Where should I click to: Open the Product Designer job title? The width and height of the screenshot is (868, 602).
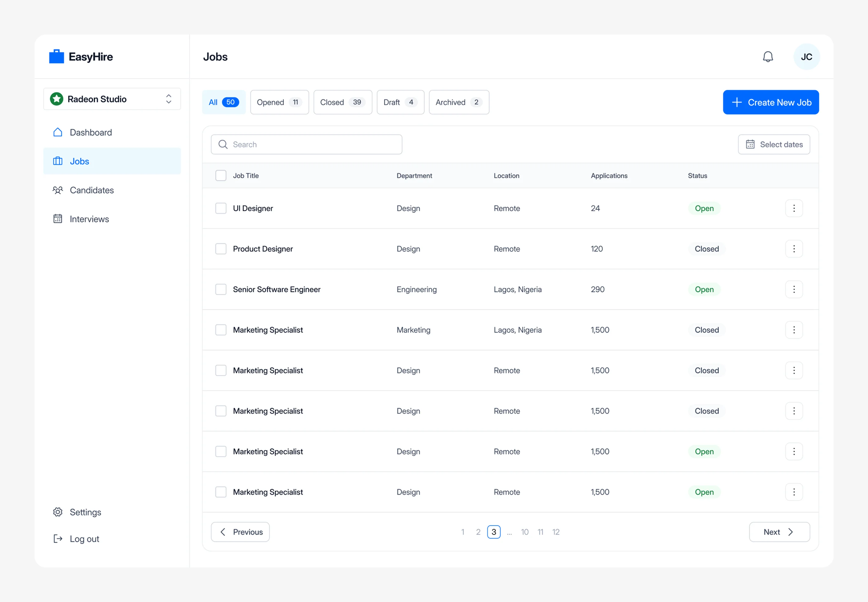click(x=263, y=249)
